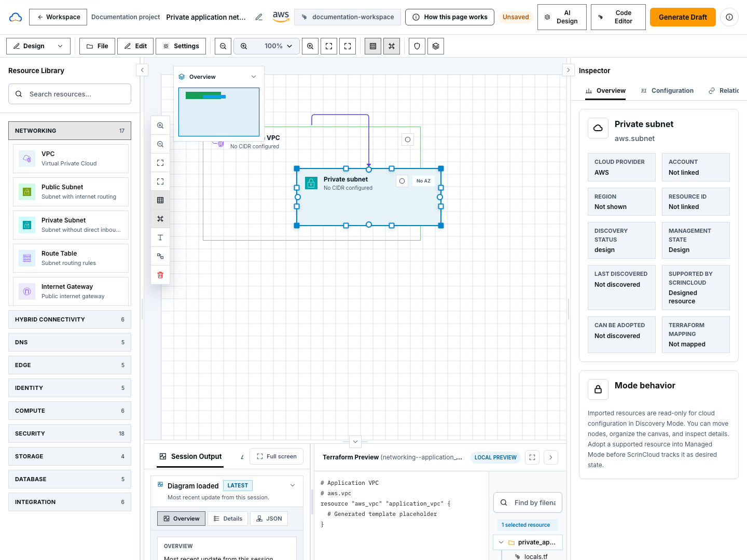Click Full screen in Session Output

pos(276,456)
